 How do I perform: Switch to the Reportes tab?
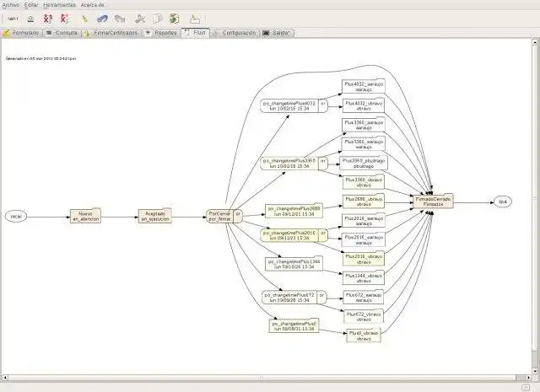[x=161, y=33]
